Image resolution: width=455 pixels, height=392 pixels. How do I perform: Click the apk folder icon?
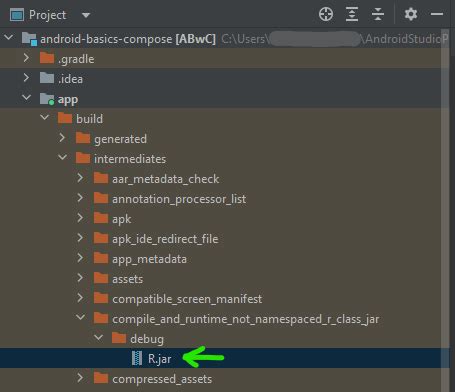[x=101, y=218]
